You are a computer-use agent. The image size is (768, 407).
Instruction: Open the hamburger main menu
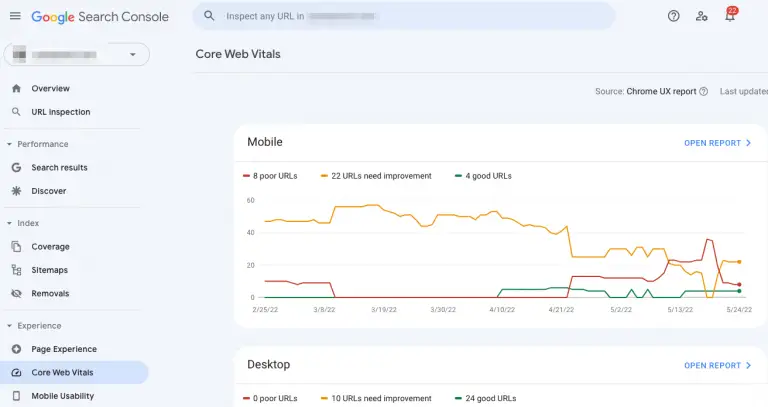click(15, 16)
